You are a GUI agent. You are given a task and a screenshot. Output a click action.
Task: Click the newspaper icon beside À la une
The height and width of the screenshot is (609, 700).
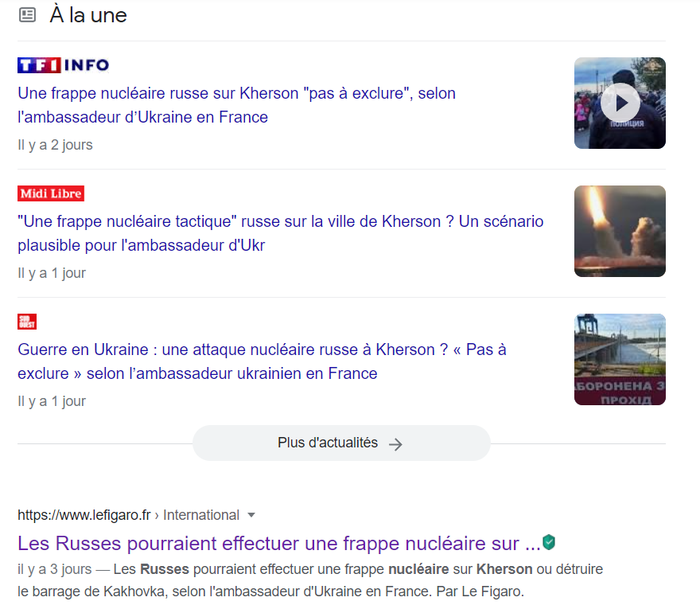coord(27,15)
